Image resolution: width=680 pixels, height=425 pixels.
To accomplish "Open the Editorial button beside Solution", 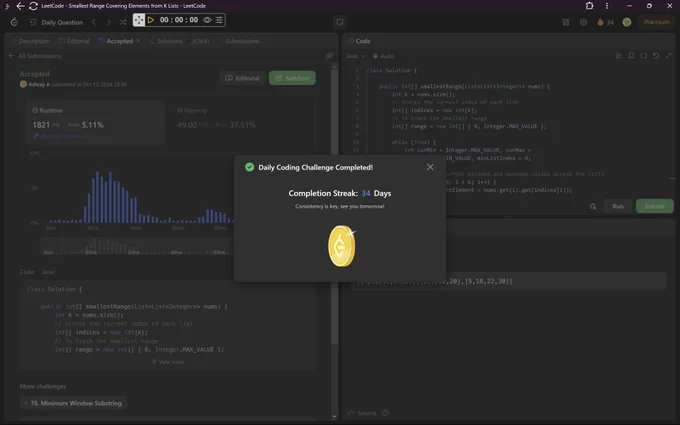I will [x=242, y=78].
